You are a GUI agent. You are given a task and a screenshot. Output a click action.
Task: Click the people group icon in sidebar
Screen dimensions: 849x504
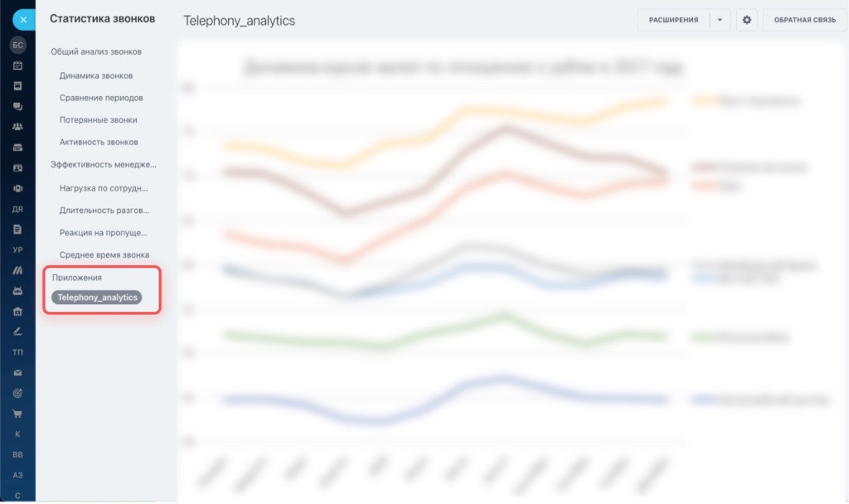pyautogui.click(x=17, y=127)
